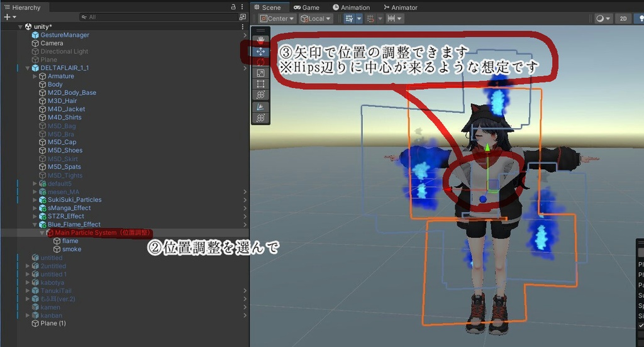This screenshot has width=644, height=347.
Task: Switch to the Scene tab
Action: tap(267, 8)
